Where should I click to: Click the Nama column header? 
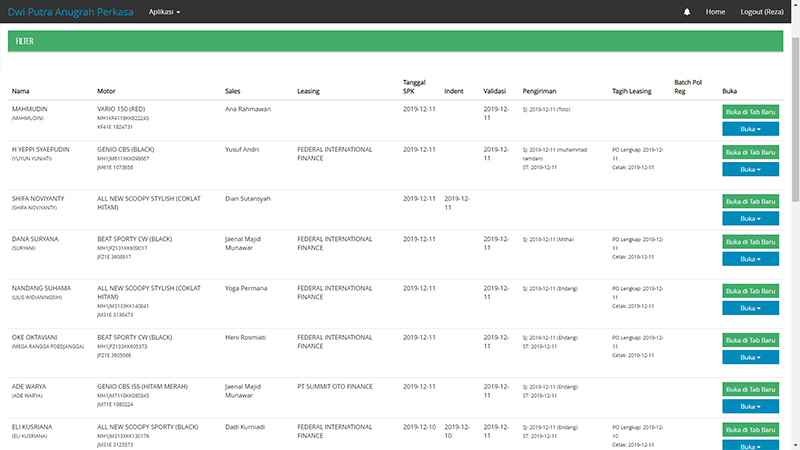coord(20,91)
